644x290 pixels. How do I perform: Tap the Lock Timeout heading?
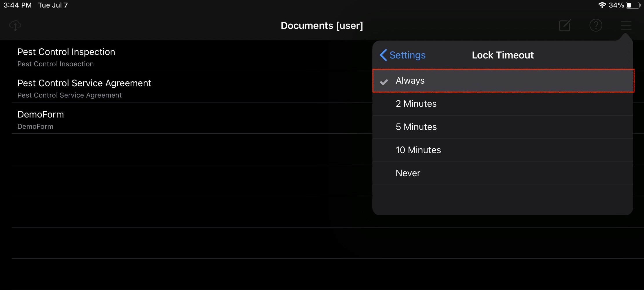503,55
